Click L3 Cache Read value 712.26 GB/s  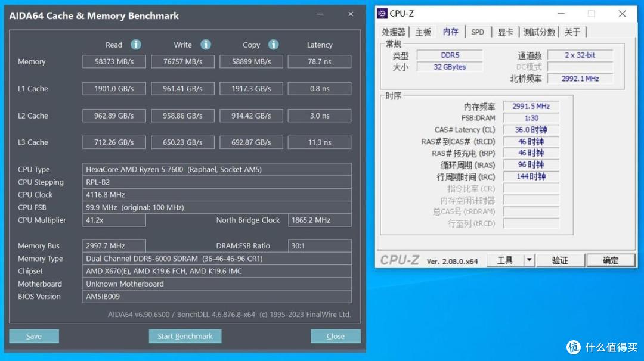(x=114, y=142)
